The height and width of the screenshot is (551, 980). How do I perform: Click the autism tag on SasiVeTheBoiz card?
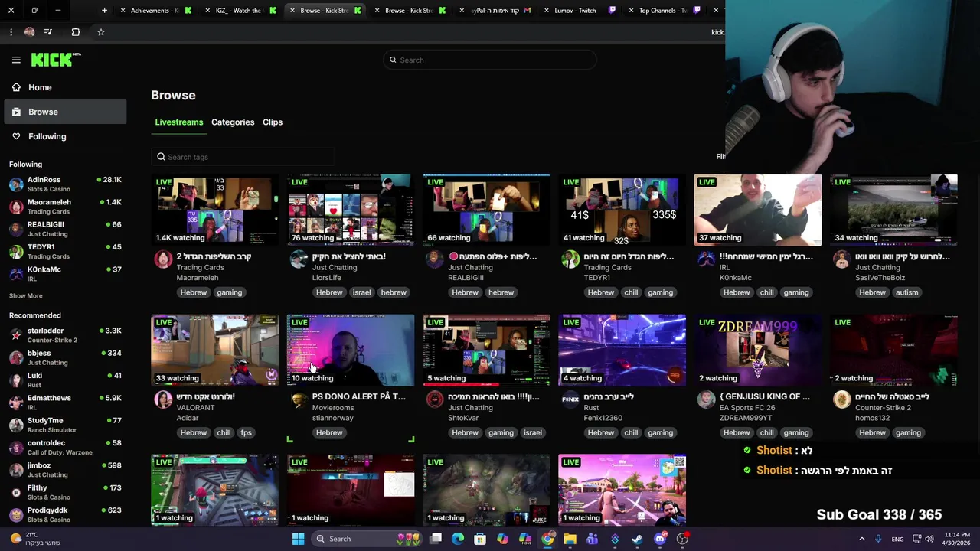[906, 292]
